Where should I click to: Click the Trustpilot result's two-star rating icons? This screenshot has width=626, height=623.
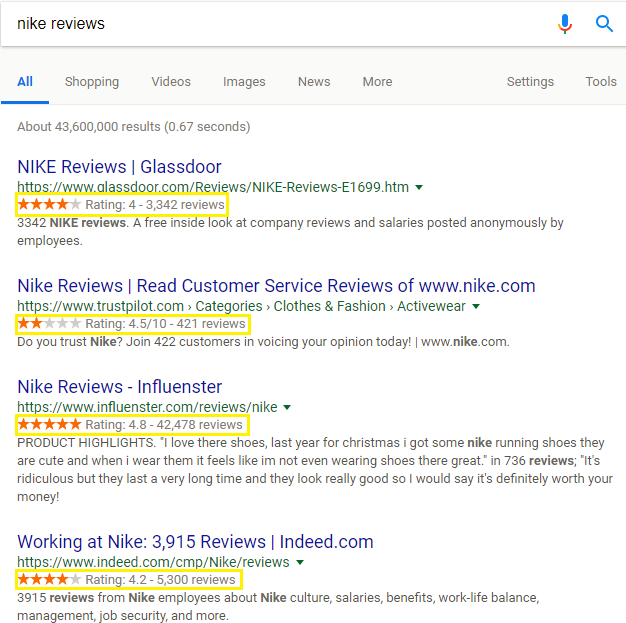point(50,323)
